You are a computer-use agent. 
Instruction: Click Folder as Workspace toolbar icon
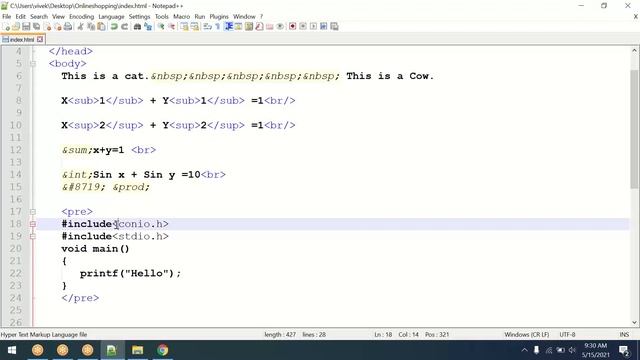click(x=269, y=27)
